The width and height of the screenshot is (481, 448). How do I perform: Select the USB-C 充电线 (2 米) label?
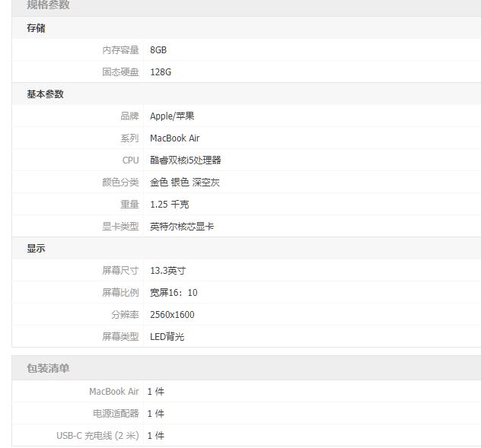point(97,435)
